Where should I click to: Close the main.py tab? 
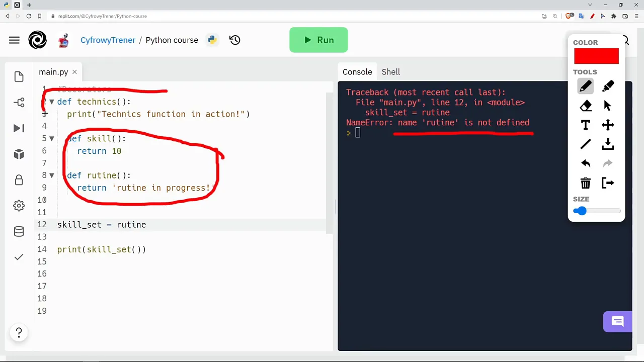point(74,72)
